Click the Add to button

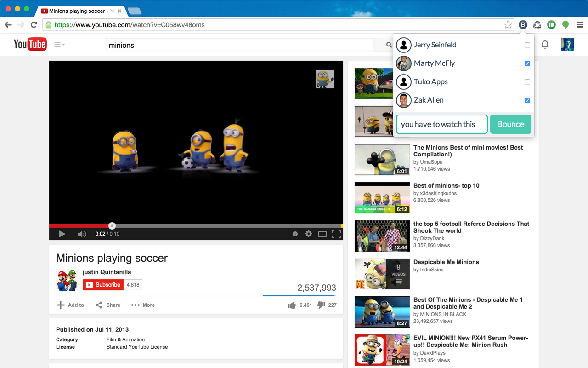[x=70, y=305]
